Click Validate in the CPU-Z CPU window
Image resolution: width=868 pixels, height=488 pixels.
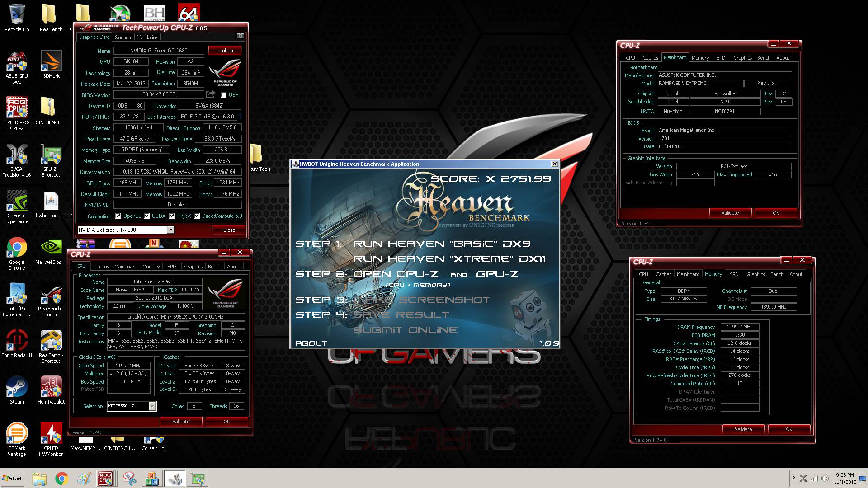coord(181,422)
